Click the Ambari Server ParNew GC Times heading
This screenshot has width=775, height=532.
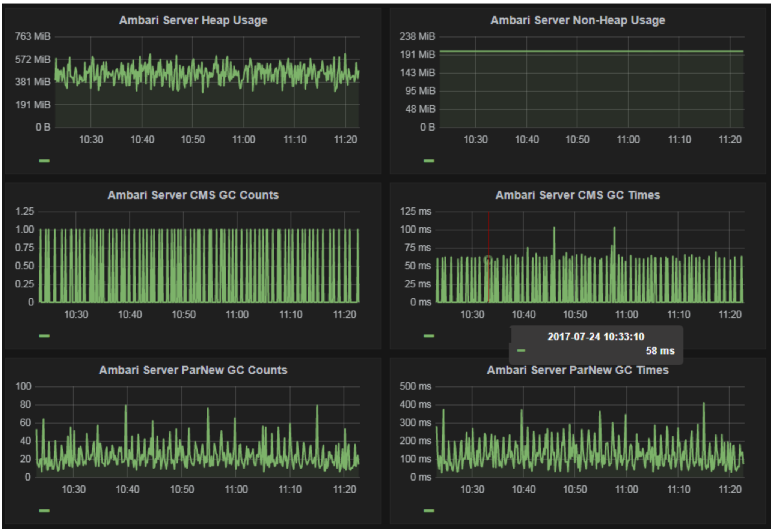tap(577, 370)
